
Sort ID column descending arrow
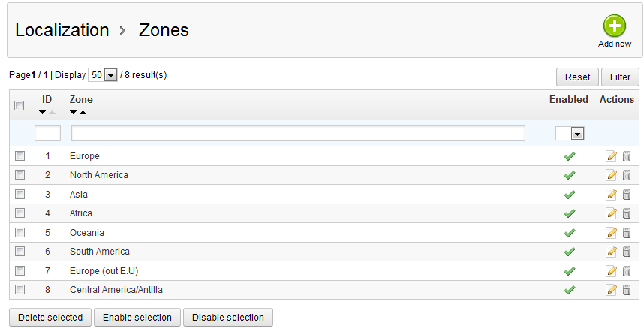coord(43,113)
